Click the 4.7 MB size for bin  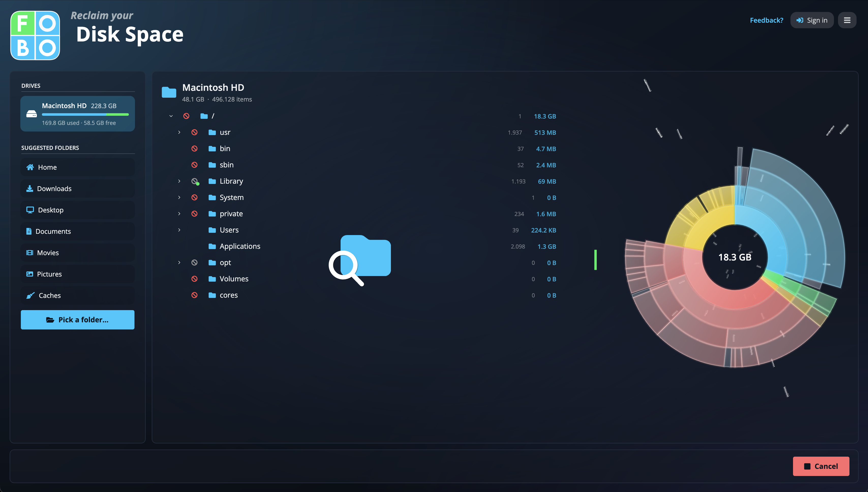pos(546,149)
